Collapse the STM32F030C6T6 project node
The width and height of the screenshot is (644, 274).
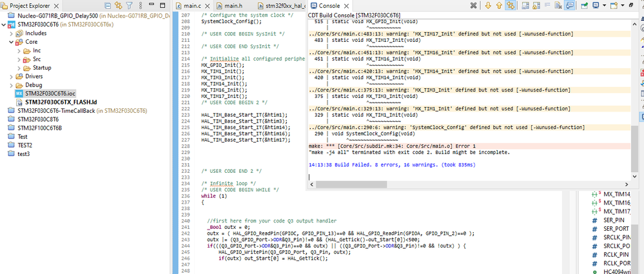tap(4, 24)
